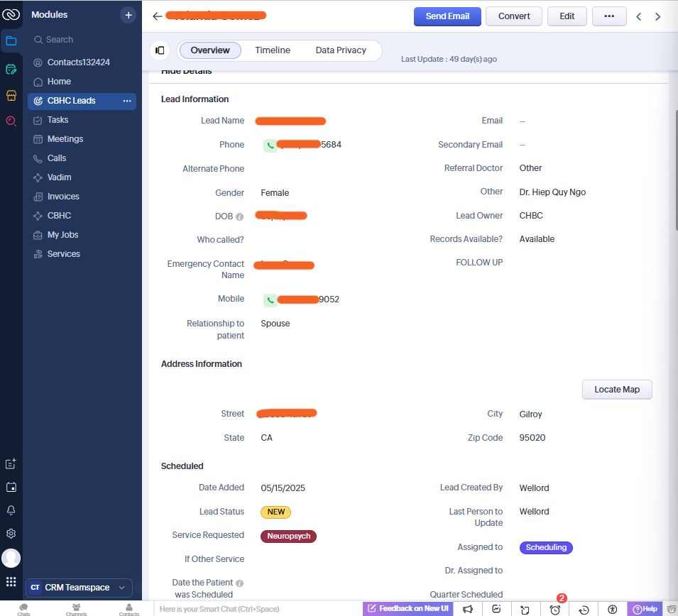Viewport: 678px width, 616px height.
Task: Open the calendar-edit icon in left rail
Action: pyautogui.click(x=11, y=69)
